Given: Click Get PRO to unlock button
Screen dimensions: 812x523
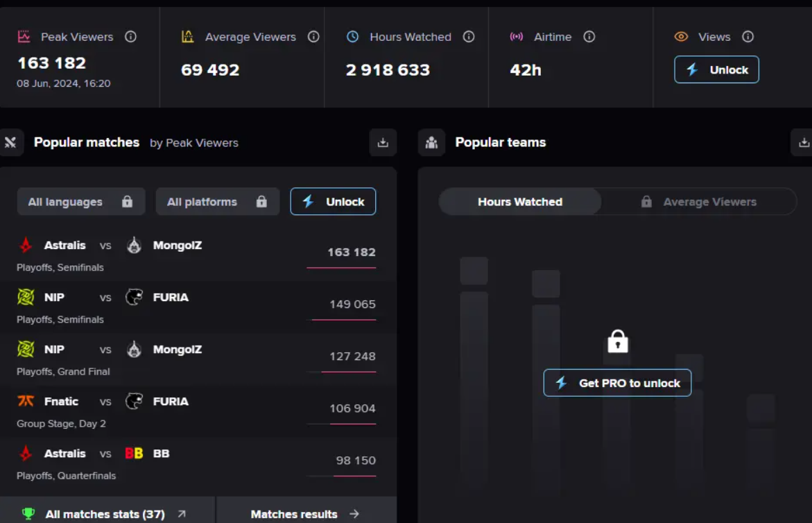Looking at the screenshot, I should 617,383.
